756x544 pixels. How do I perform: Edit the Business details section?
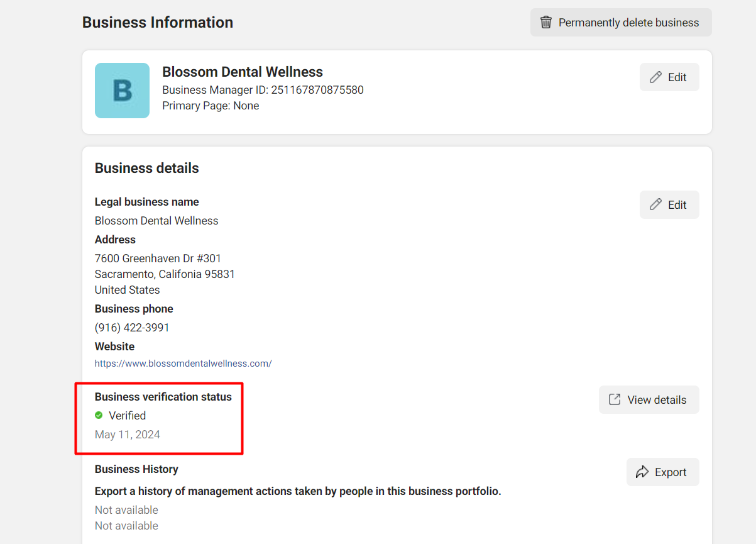669,205
